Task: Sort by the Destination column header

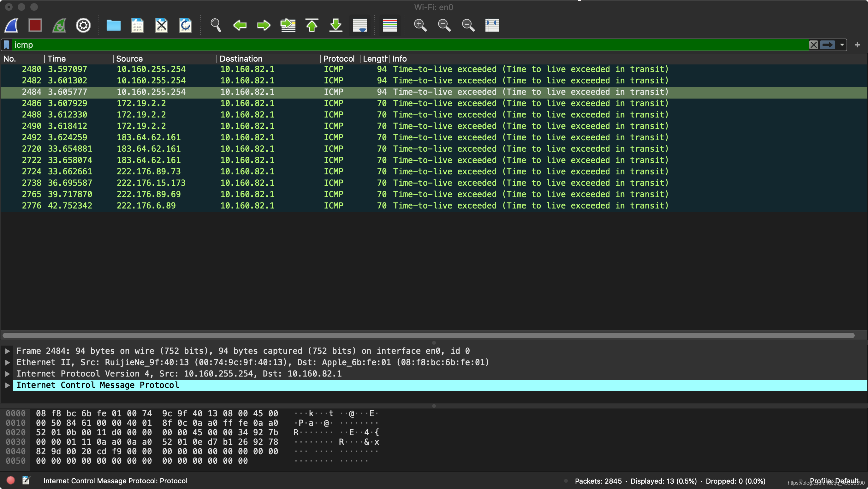Action: (269, 59)
